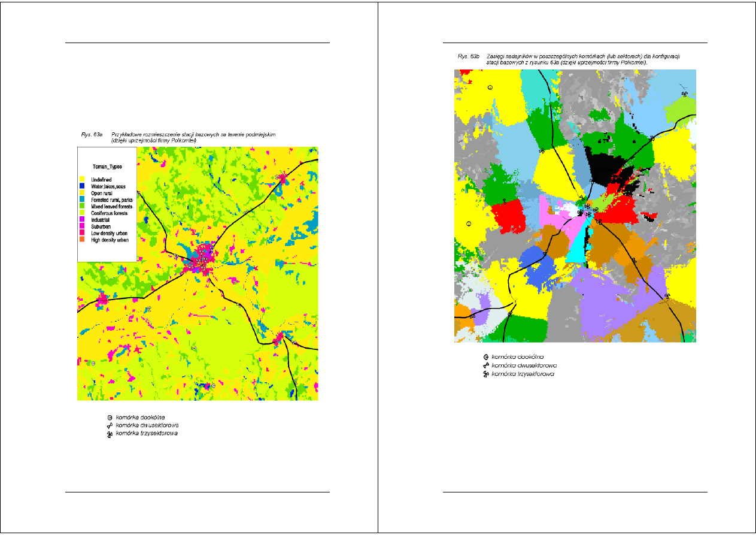Pick the Low density urban swatch
The width and height of the screenshot is (756, 535).
point(82,233)
